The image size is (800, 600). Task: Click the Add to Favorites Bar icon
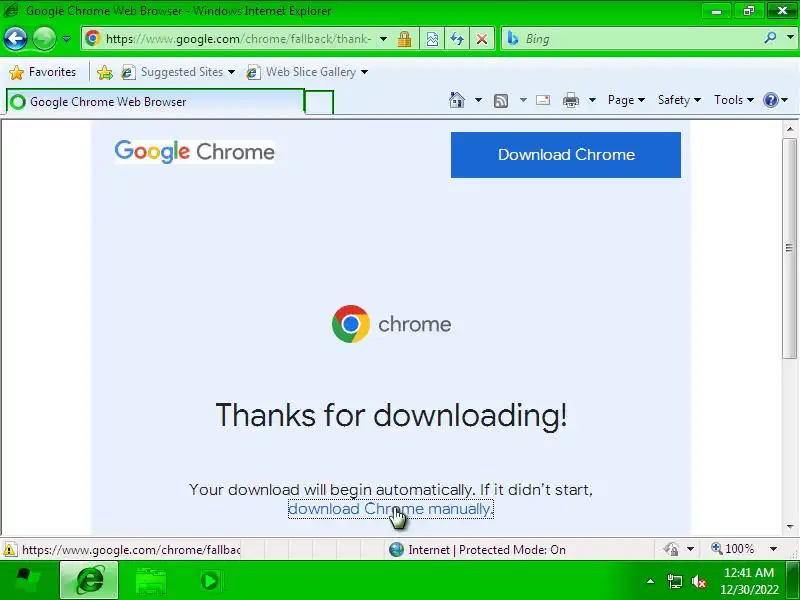(x=105, y=72)
